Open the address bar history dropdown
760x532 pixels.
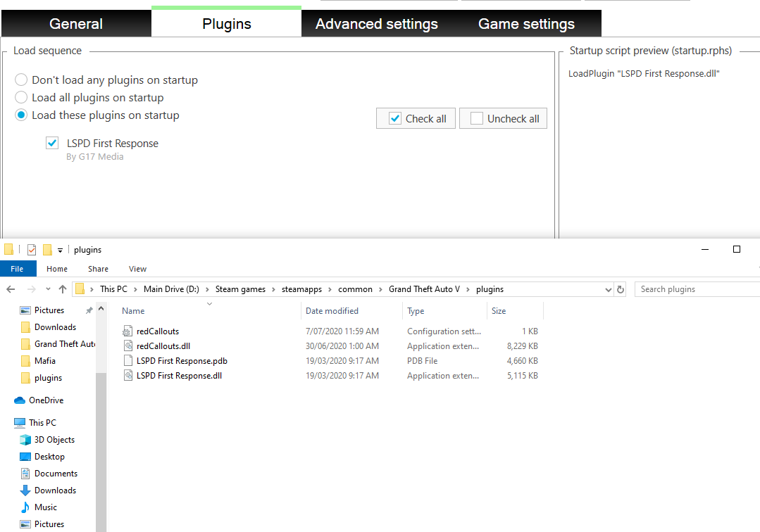point(609,289)
